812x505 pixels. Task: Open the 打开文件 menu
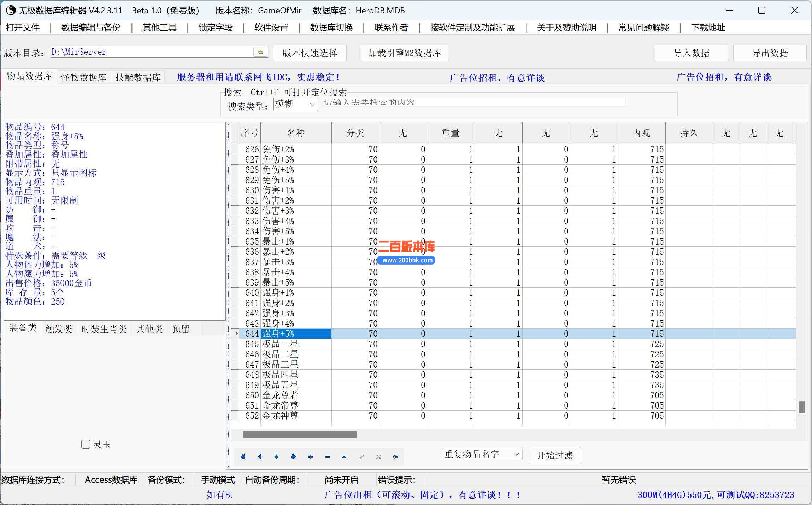tap(23, 28)
